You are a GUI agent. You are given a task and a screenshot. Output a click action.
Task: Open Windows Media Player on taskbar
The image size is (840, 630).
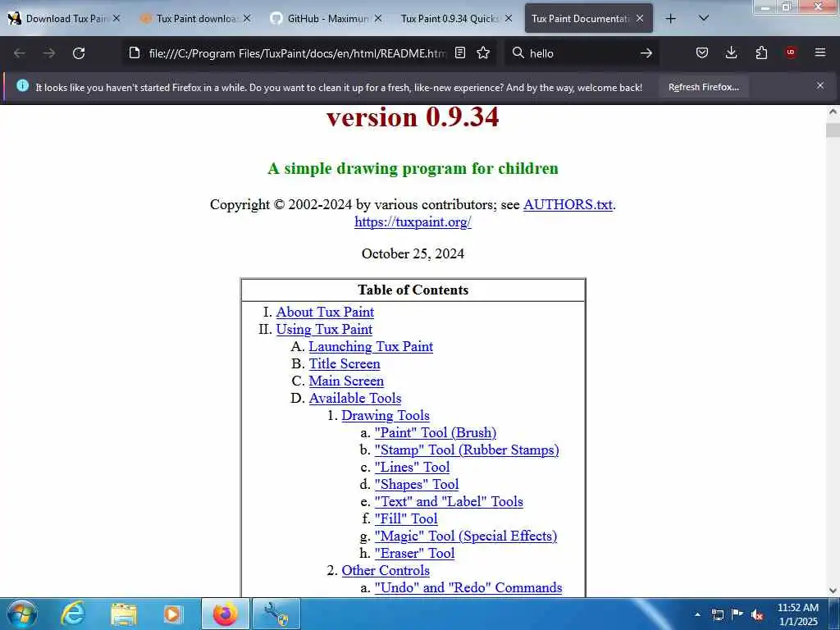pos(172,614)
